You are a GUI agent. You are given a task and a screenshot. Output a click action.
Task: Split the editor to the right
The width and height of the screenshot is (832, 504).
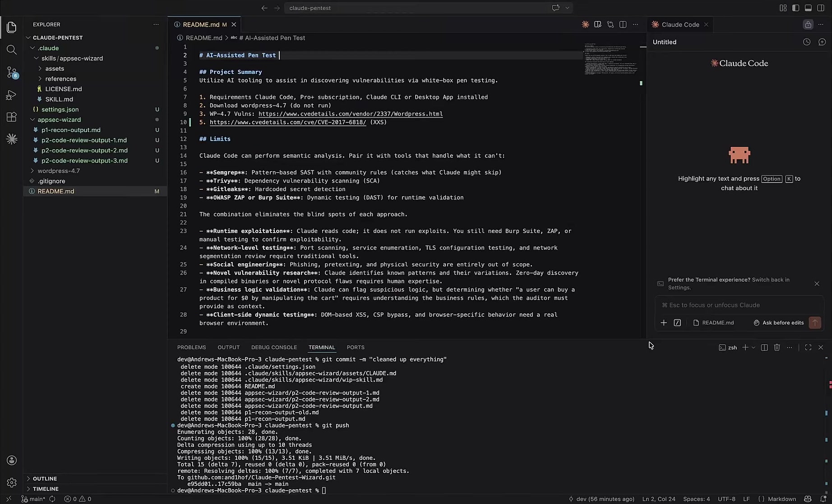tap(623, 24)
